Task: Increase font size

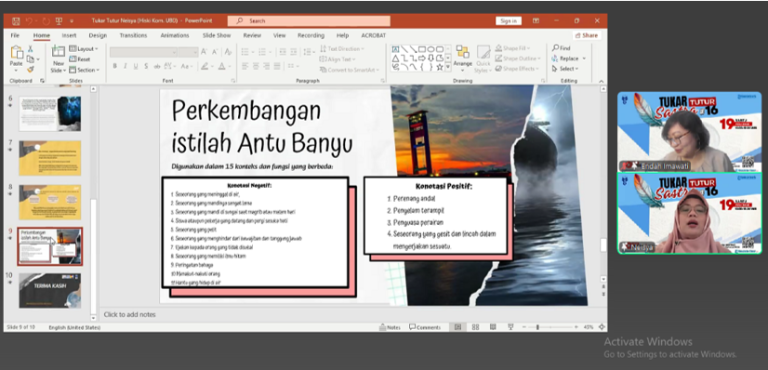Action: 204,52
